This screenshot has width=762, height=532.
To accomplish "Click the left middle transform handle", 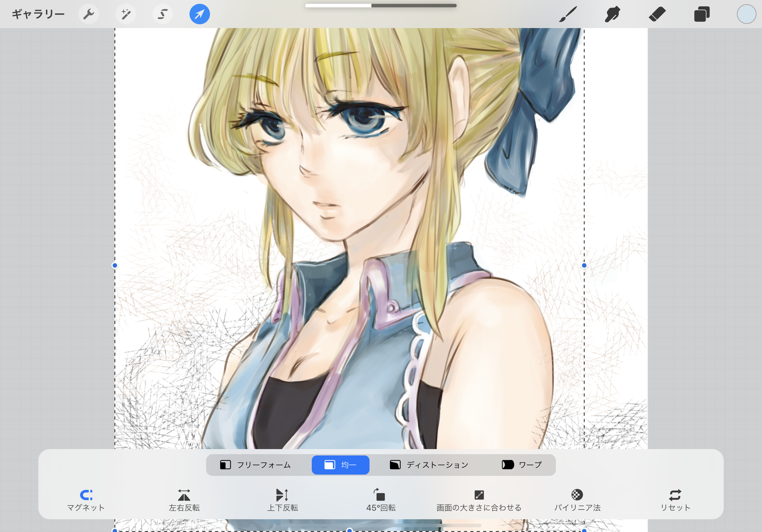I will click(x=115, y=265).
